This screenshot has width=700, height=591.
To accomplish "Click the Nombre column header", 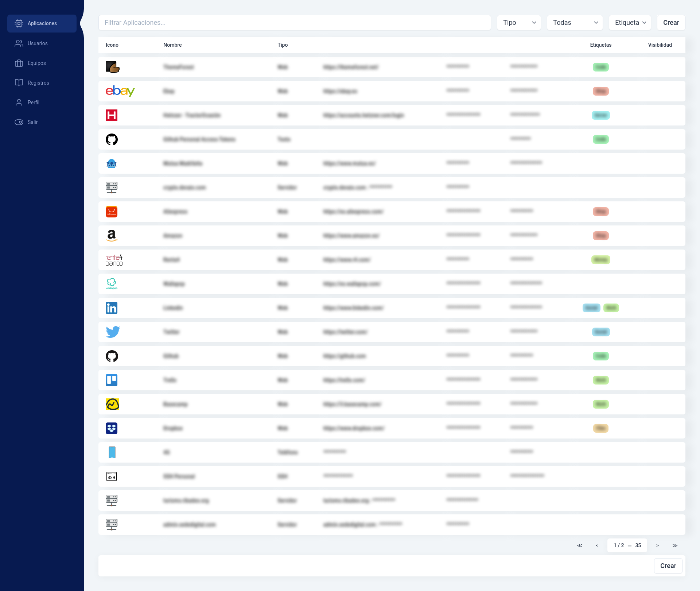I will pyautogui.click(x=172, y=45).
